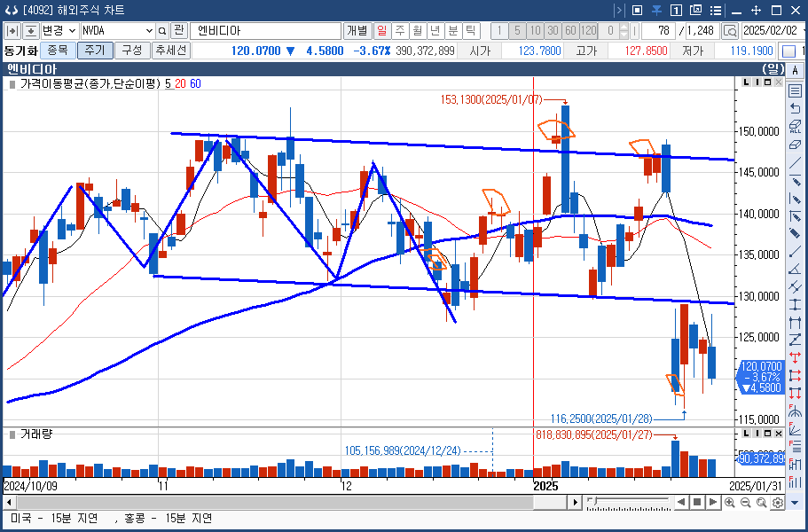Select the horizontal line pencil tool
Viewport: 808px width, 532px height.
point(795,181)
